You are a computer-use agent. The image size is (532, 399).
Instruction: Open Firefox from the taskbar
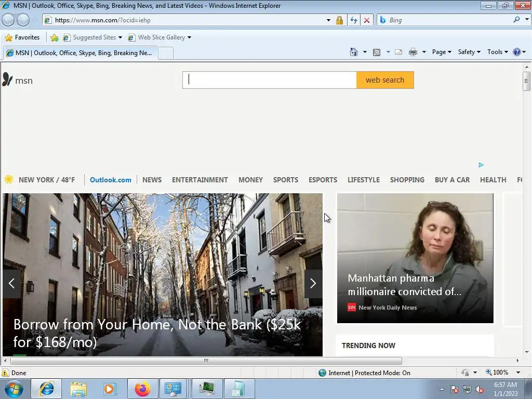point(142,389)
